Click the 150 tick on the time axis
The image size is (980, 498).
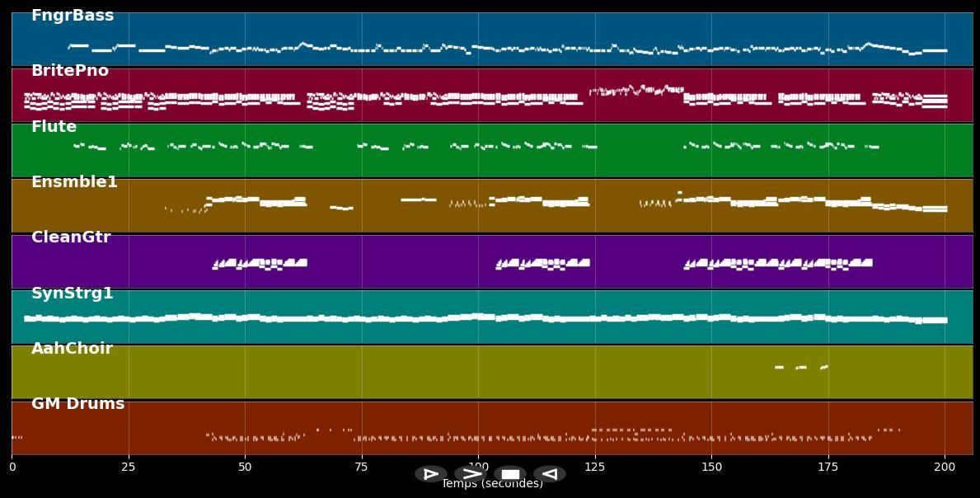(x=711, y=466)
